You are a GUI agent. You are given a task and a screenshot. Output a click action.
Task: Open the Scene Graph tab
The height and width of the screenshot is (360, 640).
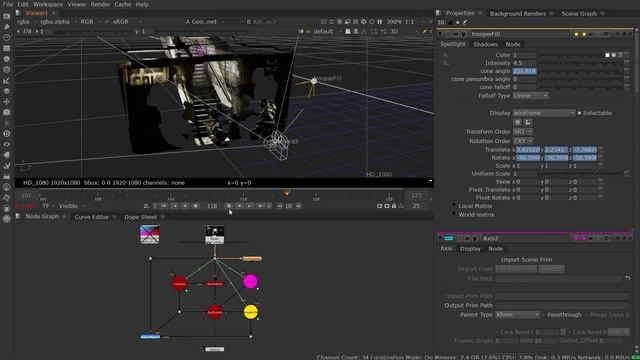pyautogui.click(x=579, y=13)
